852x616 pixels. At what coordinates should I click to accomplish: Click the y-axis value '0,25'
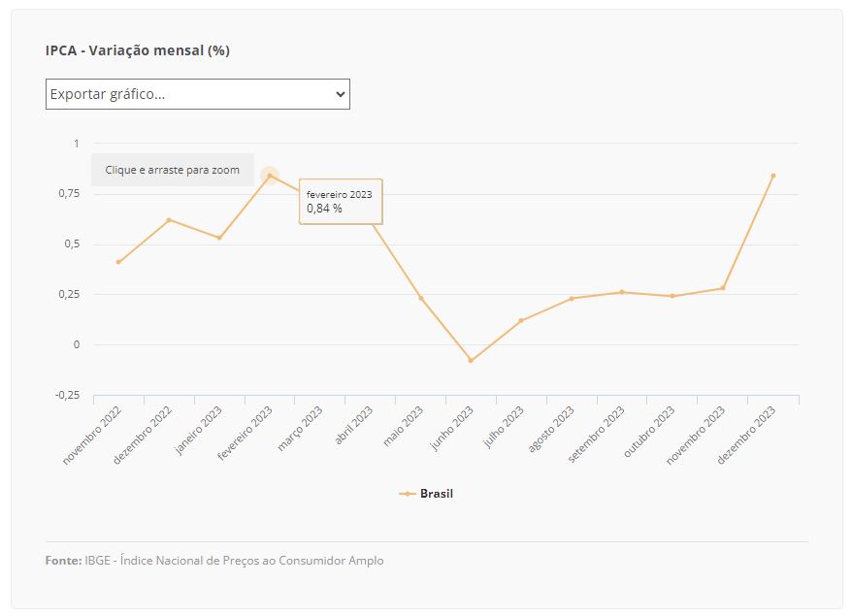[69, 295]
